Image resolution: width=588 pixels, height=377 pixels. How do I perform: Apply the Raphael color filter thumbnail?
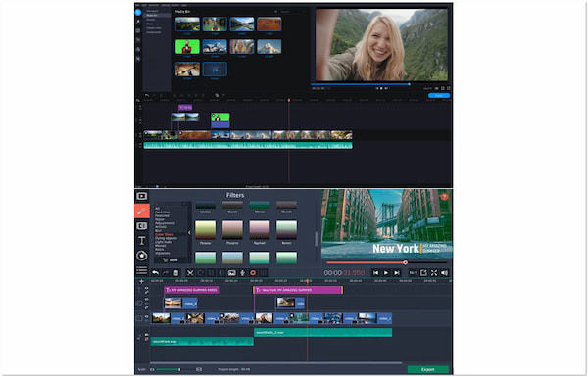pyautogui.click(x=260, y=230)
